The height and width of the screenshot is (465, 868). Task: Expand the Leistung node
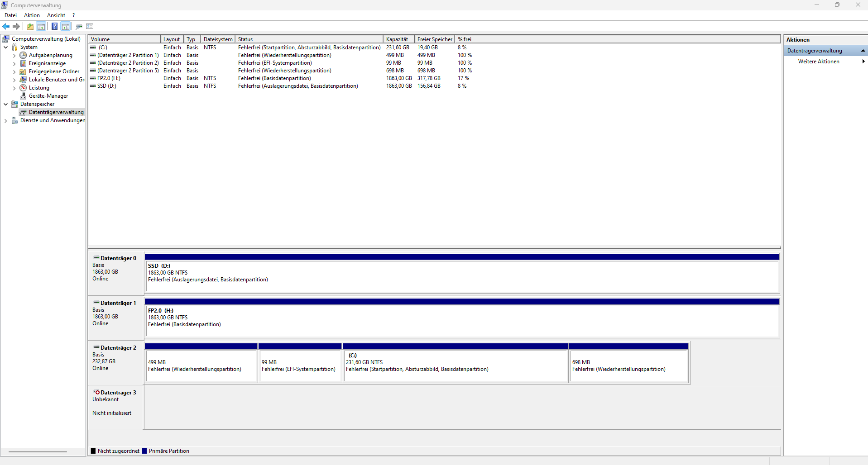point(14,88)
